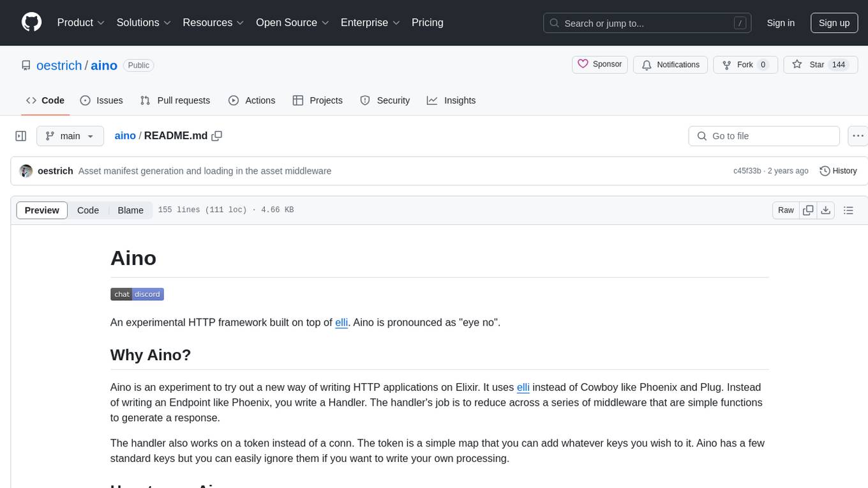Screen dimensions: 868x488
Task: Open the chat discord badge
Action: coord(137,294)
